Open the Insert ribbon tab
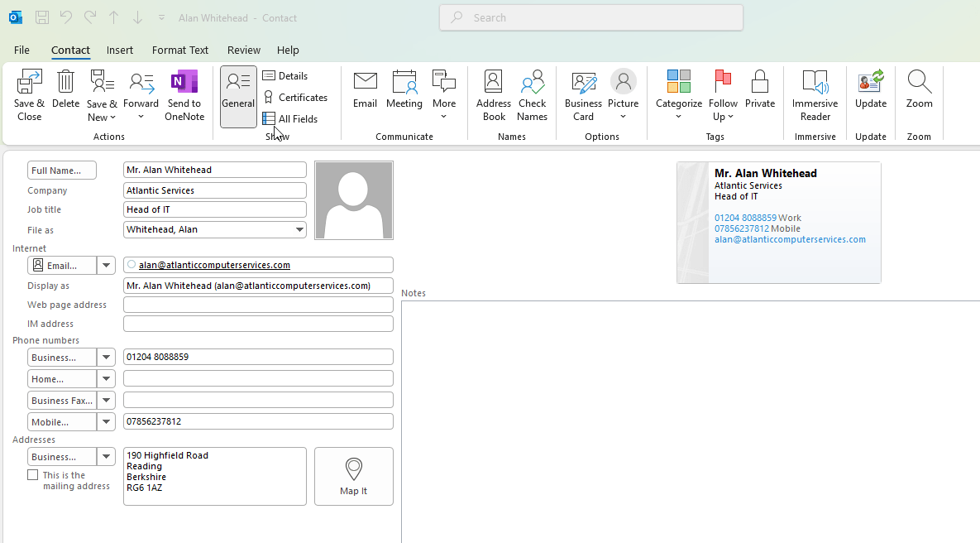This screenshot has width=980, height=543. (x=119, y=50)
